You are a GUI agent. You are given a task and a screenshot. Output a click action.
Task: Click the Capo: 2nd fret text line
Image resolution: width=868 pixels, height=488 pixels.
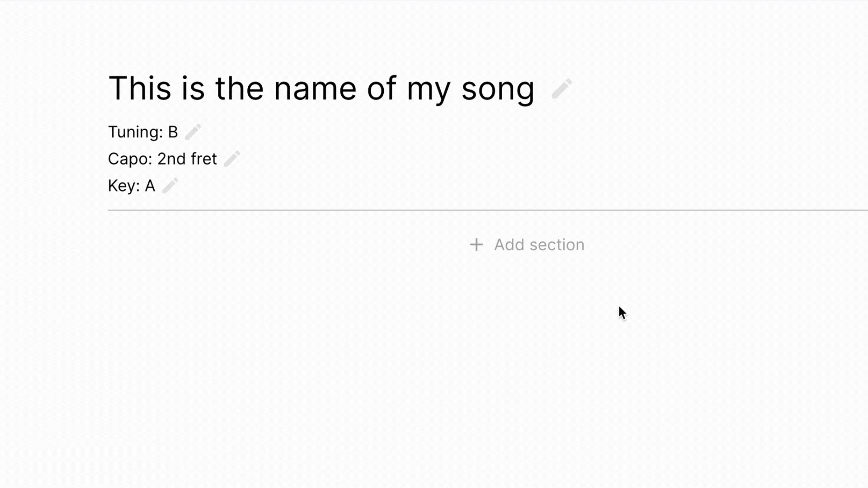[162, 159]
